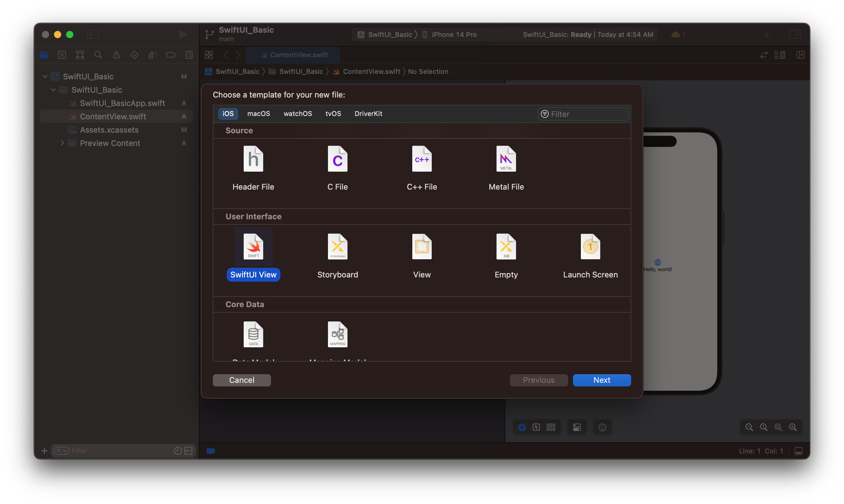Select the View template icon

click(x=422, y=247)
